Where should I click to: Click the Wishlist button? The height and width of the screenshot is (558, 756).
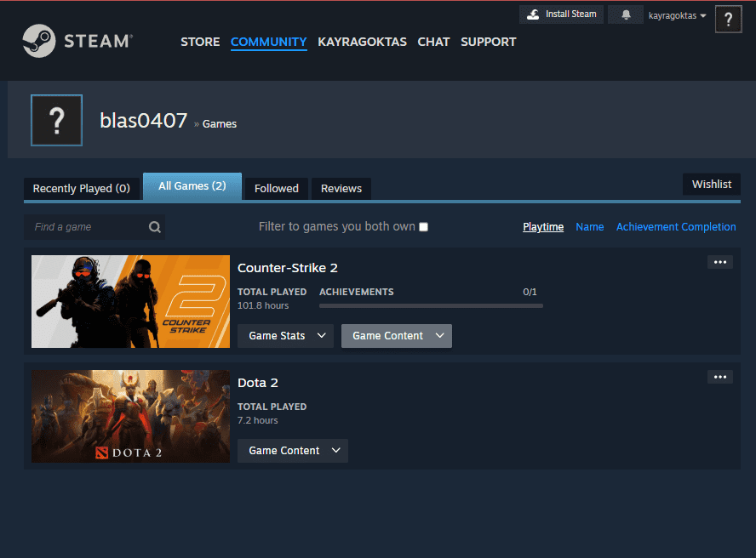711,184
